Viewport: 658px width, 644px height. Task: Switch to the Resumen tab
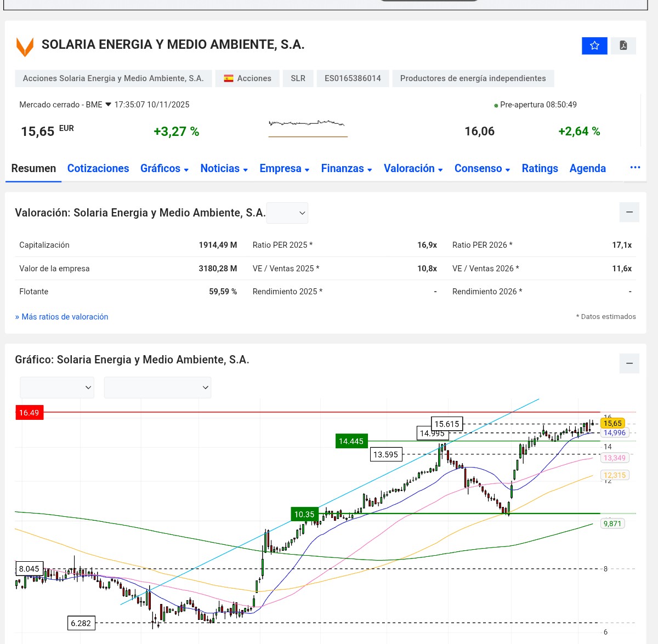[x=33, y=169]
